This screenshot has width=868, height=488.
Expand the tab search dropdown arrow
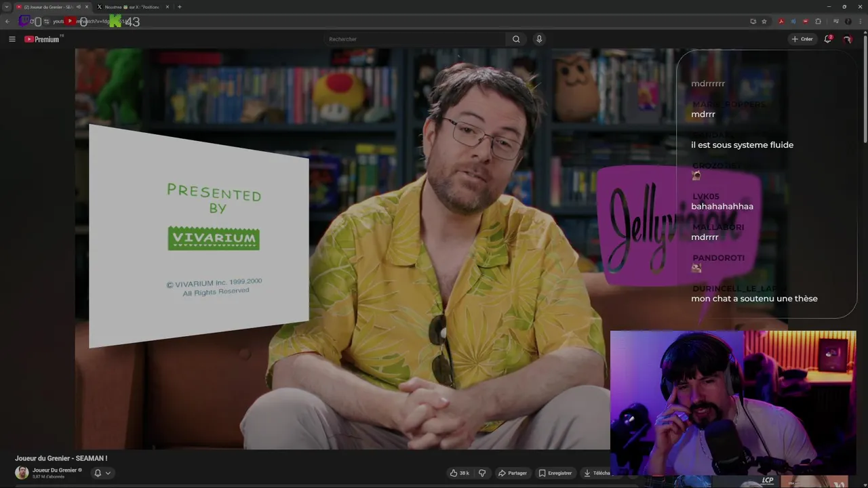7,7
